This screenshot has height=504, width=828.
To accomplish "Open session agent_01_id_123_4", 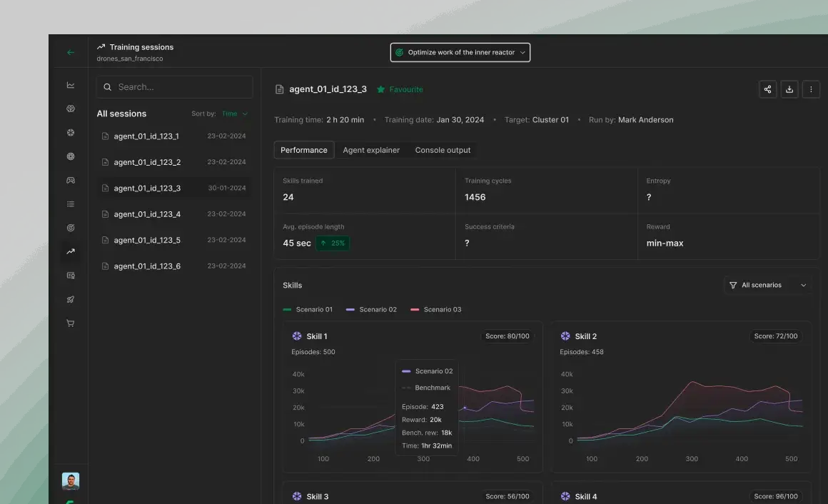I will point(174,214).
